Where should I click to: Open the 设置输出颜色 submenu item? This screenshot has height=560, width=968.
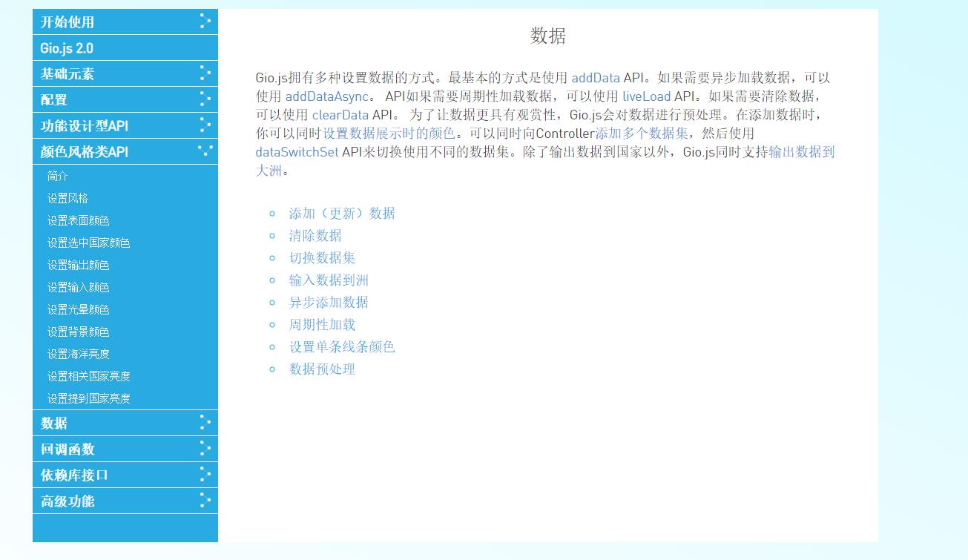coord(78,265)
